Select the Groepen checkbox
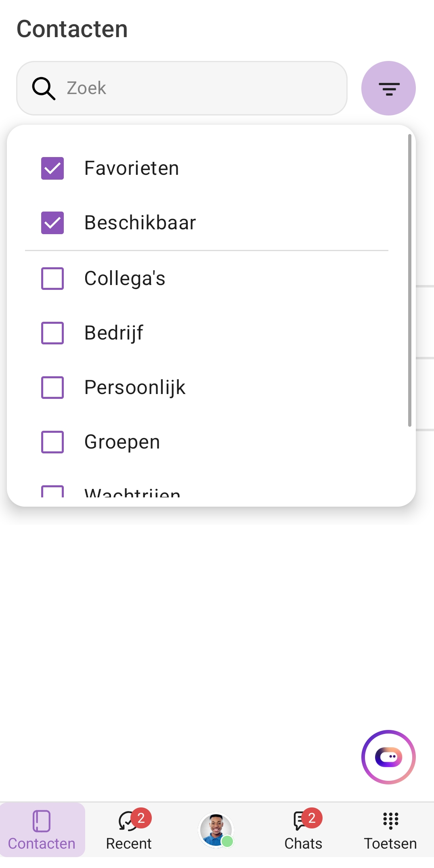This screenshot has height=868, width=434. point(52,442)
